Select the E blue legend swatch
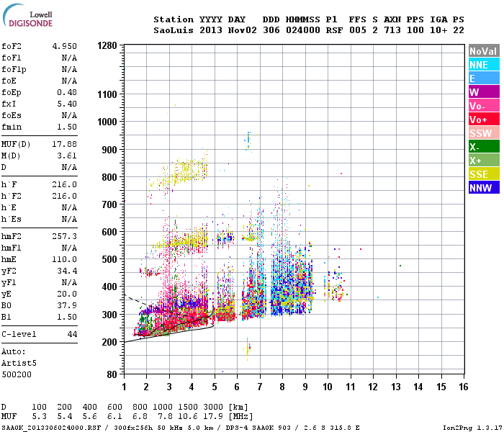Screen dimensions: 504x432 [484, 78]
